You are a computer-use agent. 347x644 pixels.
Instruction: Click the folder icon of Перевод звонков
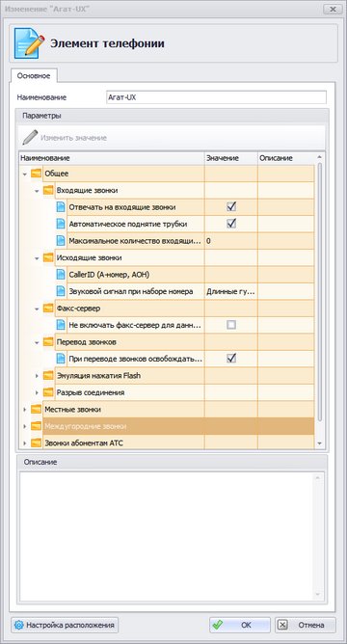pos(48,341)
